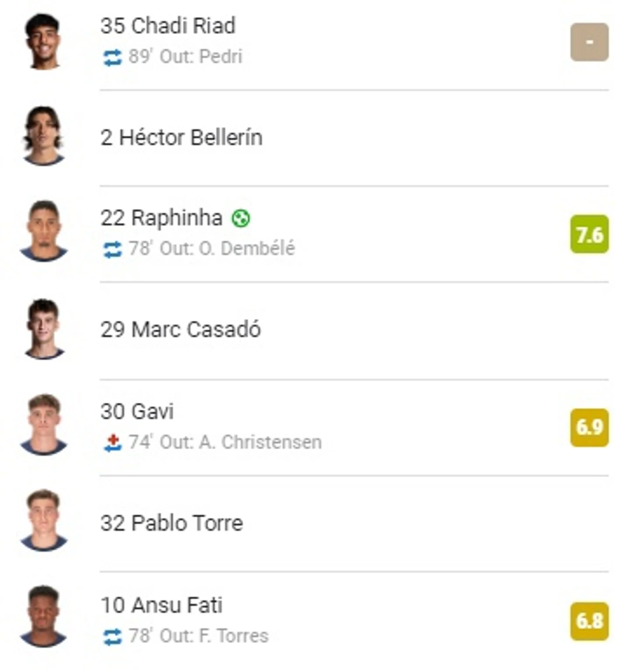Click Marc Casadó's profile picture
This screenshot has width=640, height=672.
(43, 329)
